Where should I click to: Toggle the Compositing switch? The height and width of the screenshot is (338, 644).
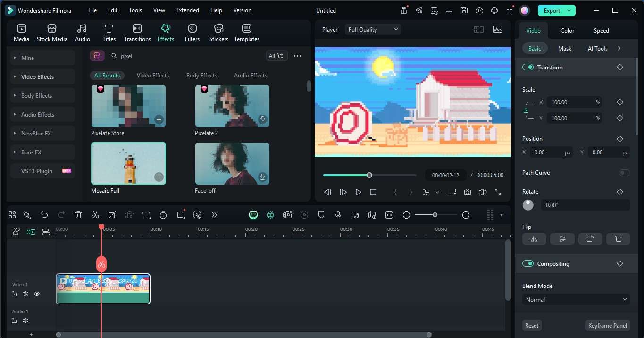[x=527, y=264]
